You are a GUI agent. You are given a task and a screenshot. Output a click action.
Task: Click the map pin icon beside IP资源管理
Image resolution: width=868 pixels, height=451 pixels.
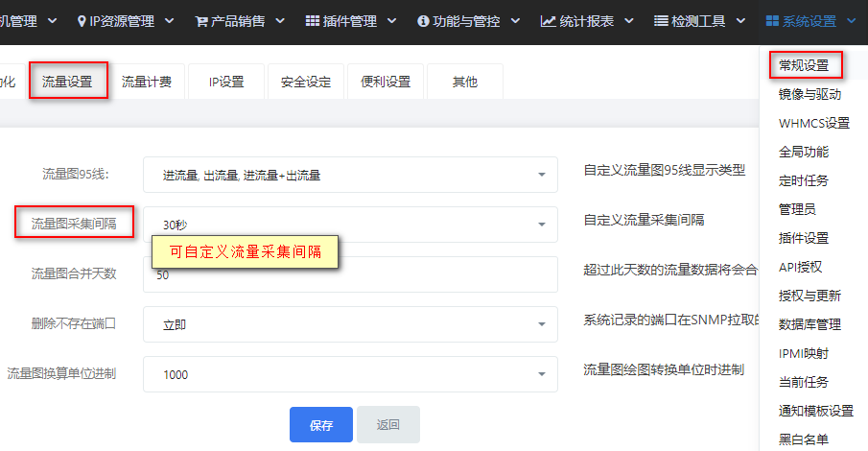point(82,21)
